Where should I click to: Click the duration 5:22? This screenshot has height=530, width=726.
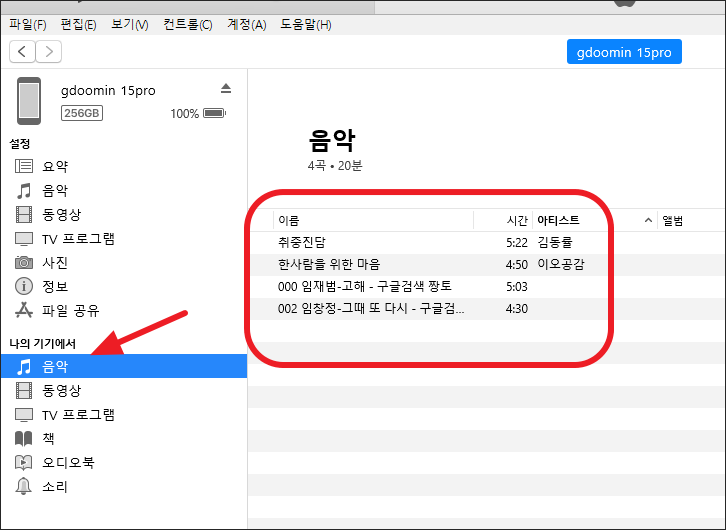pyautogui.click(x=517, y=243)
